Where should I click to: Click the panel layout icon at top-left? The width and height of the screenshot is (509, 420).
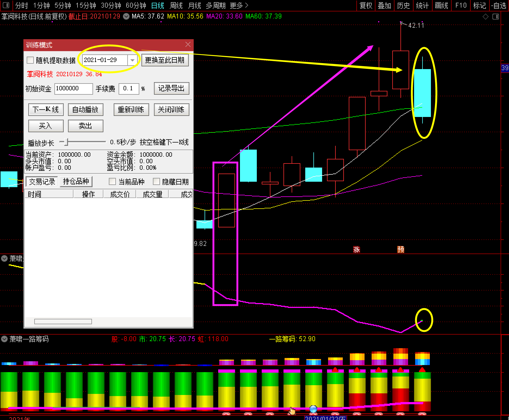coord(6,5)
